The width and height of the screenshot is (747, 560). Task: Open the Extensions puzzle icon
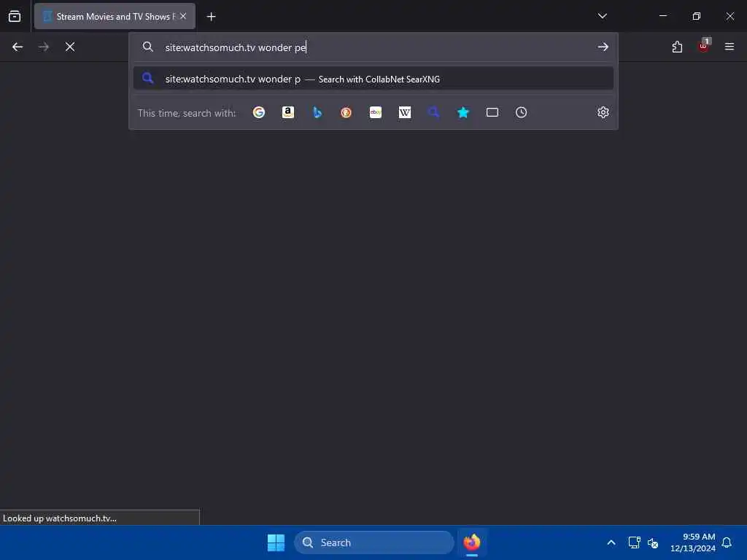(x=677, y=47)
